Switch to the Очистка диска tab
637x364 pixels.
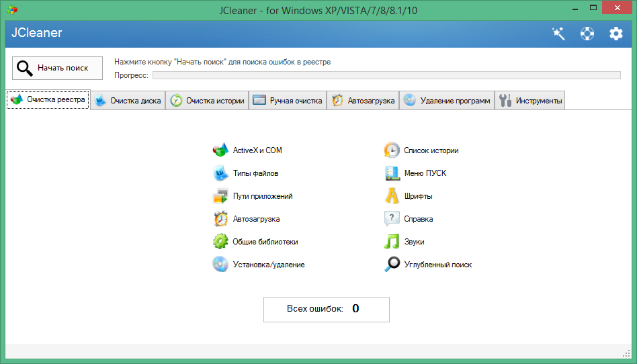click(128, 100)
